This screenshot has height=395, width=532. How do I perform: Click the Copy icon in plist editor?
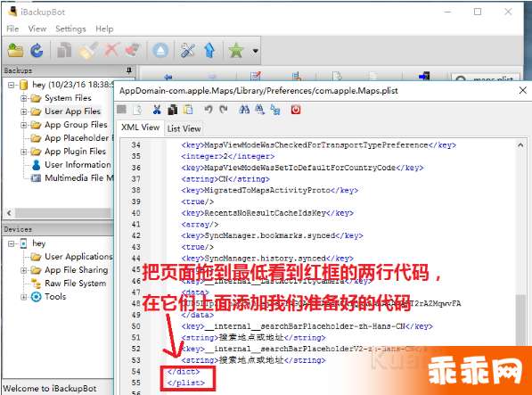173,110
